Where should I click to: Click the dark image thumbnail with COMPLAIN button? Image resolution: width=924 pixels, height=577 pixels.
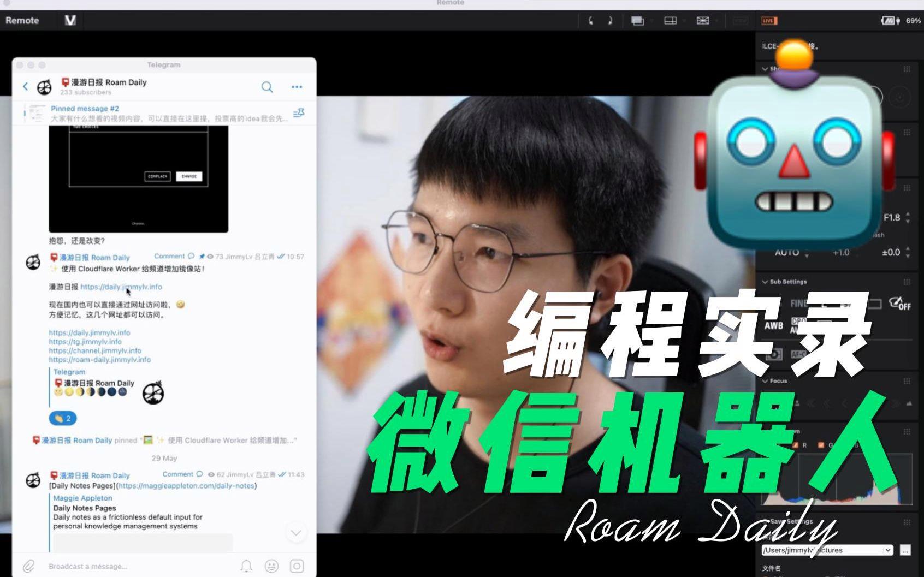[138, 179]
